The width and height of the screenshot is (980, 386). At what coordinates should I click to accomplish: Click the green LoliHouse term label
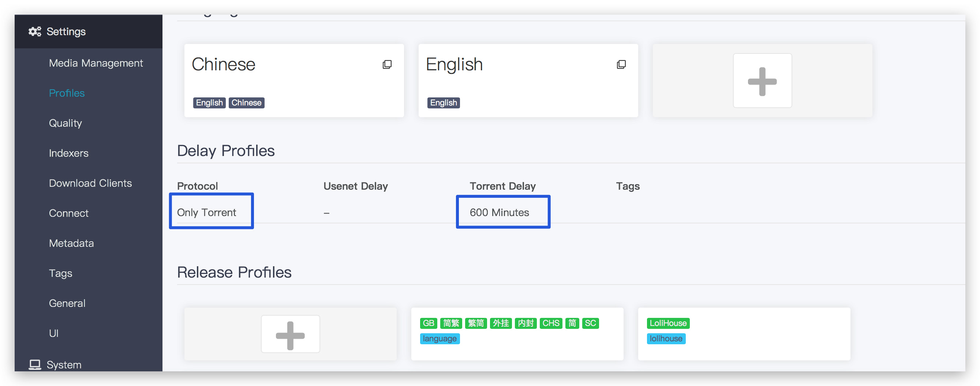667,323
